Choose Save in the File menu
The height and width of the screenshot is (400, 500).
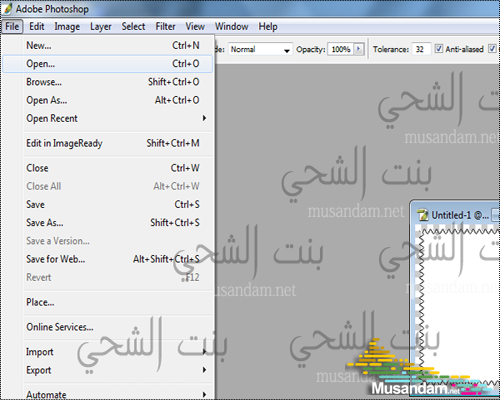coord(108,204)
